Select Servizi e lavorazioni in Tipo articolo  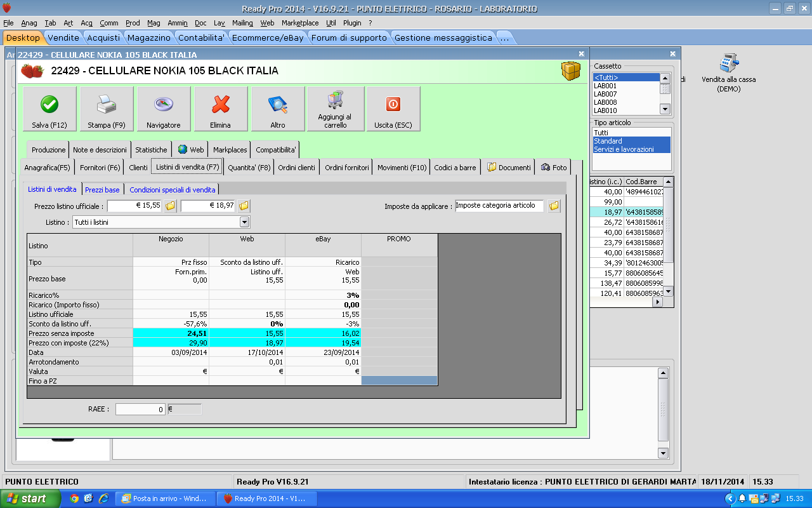point(631,149)
